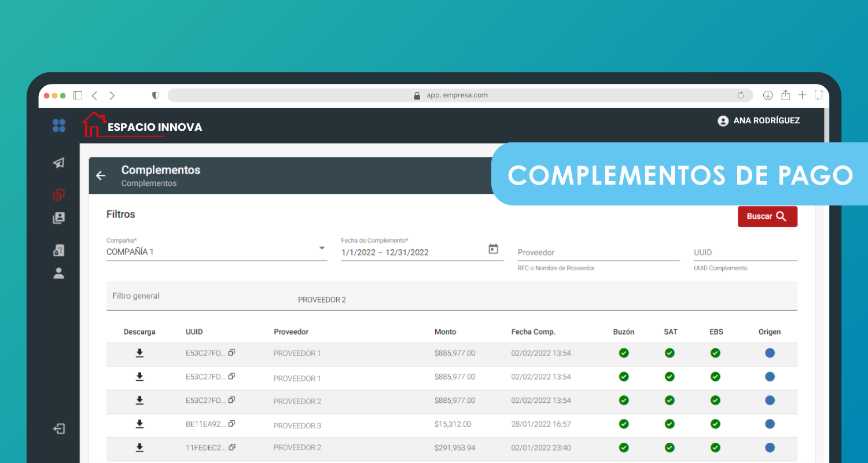868x463 pixels.
Task: Open the company building sidebar icon
Action: pos(59,250)
